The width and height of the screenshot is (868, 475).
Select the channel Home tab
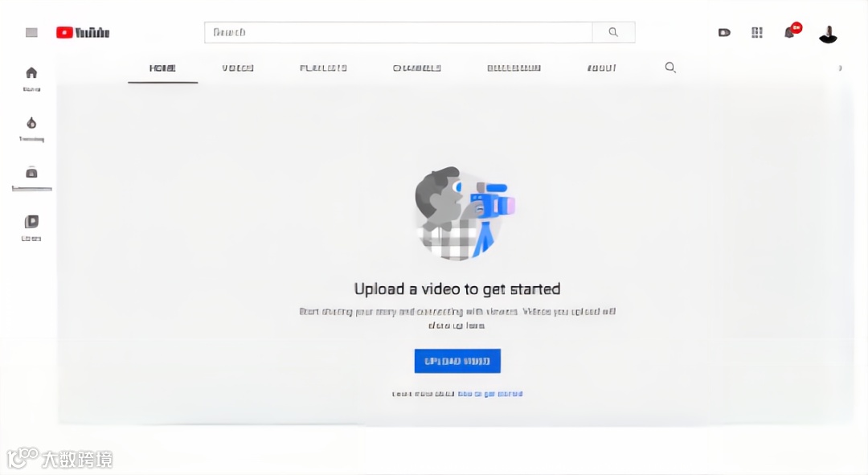(x=162, y=68)
